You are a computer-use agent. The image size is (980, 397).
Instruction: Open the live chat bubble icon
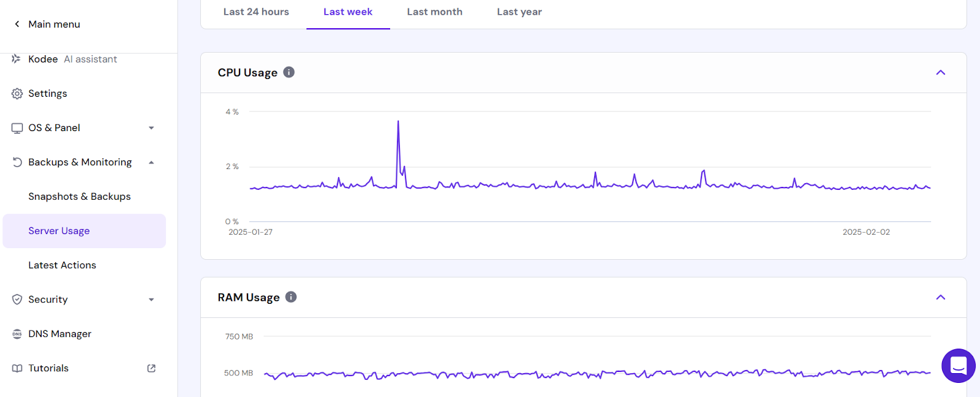pyautogui.click(x=959, y=366)
